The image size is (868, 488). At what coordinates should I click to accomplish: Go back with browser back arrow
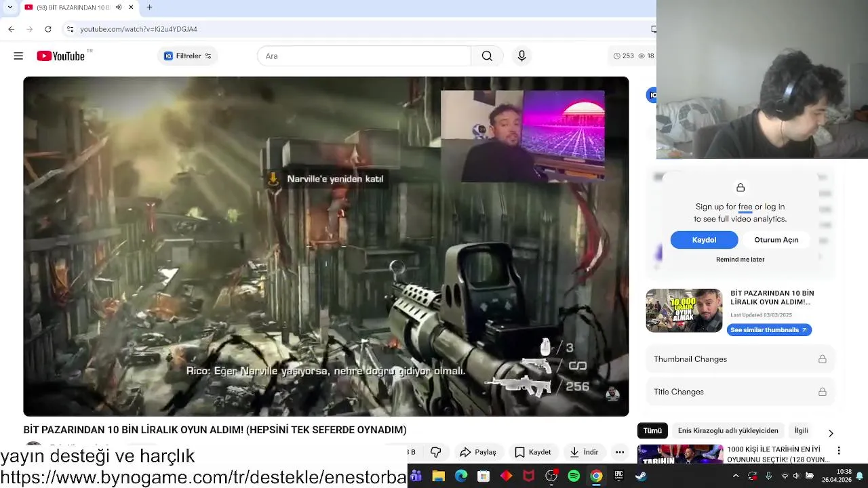[11, 29]
